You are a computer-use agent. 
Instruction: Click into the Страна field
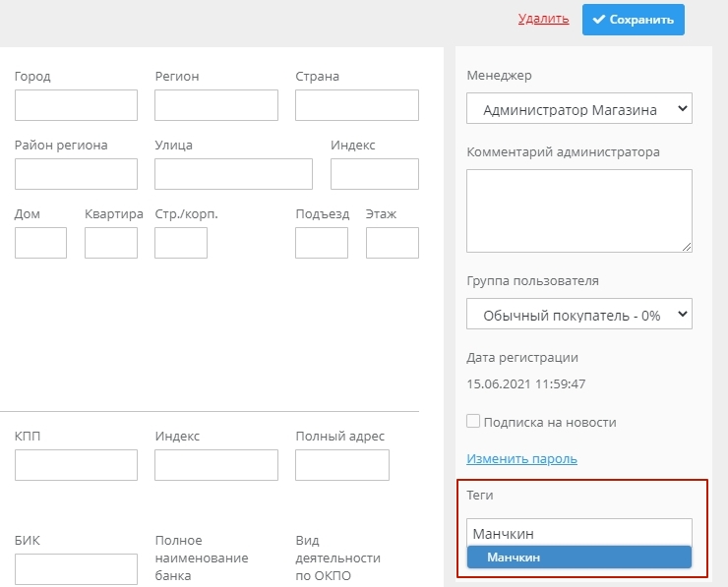356,105
